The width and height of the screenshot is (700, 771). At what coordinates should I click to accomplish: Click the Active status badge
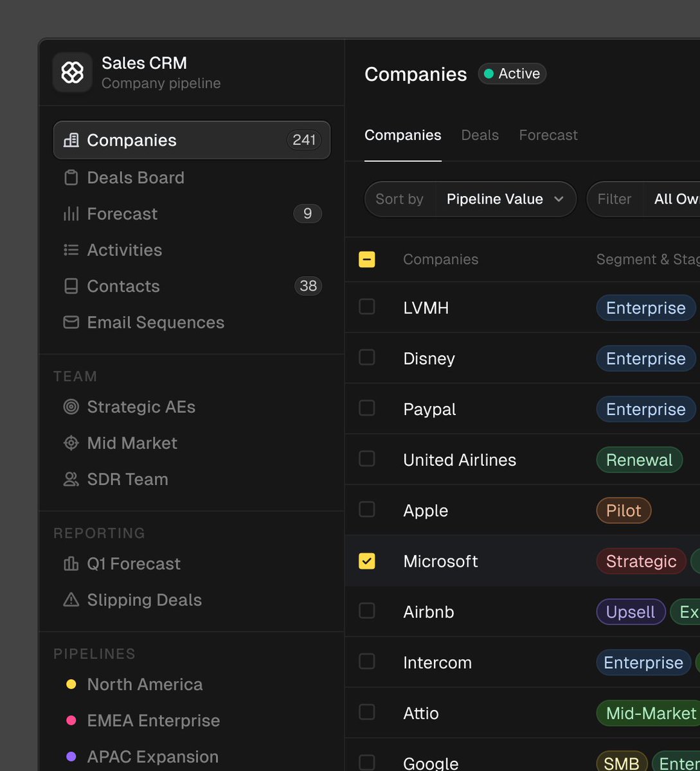(512, 74)
